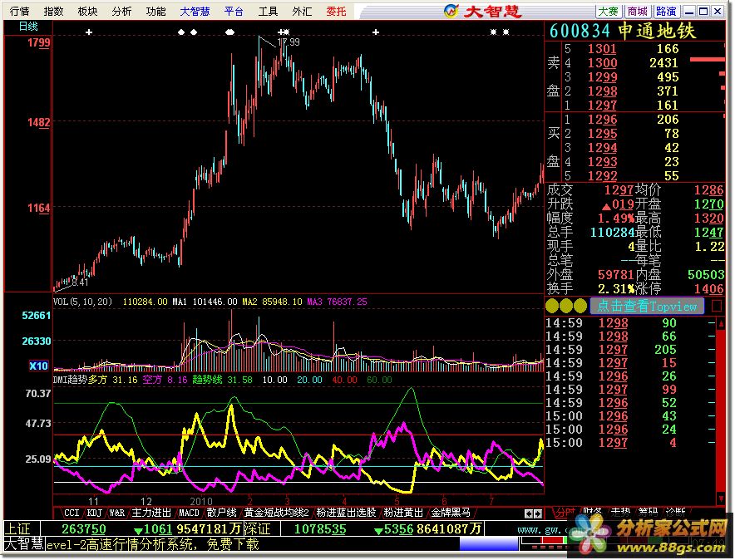Toggle the red square box beside Topview

[x=716, y=307]
